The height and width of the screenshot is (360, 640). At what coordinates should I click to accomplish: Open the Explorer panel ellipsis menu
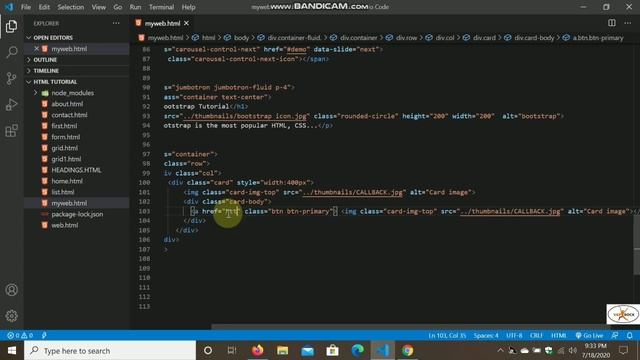(x=116, y=23)
